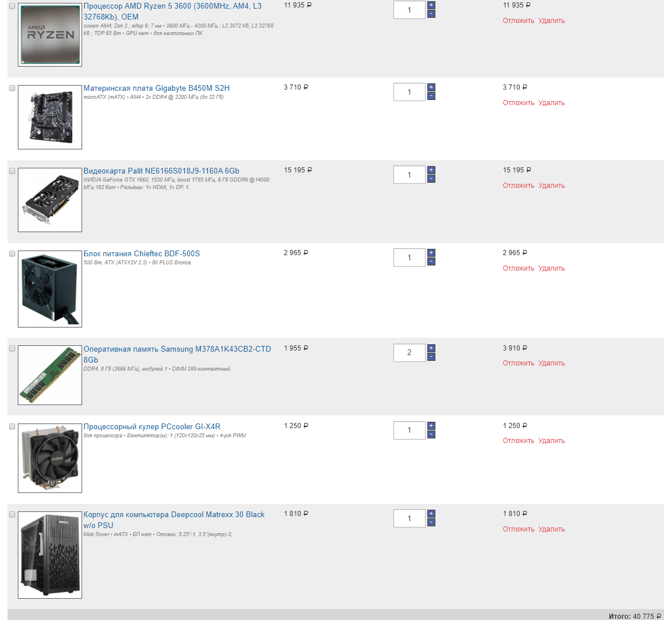Check the Palit video card row
672x620 pixels.
pos(12,171)
